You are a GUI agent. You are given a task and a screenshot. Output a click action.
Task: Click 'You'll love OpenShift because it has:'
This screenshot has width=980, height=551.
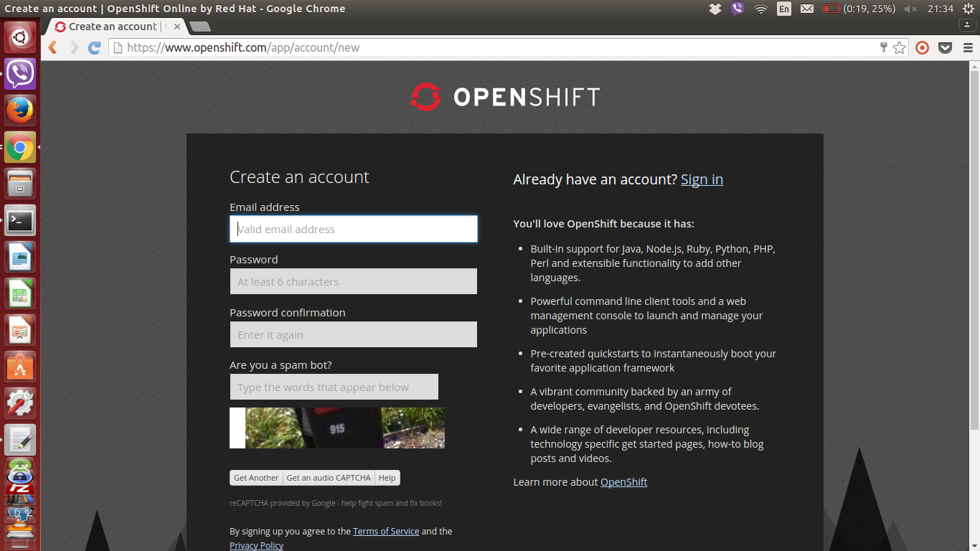point(604,224)
